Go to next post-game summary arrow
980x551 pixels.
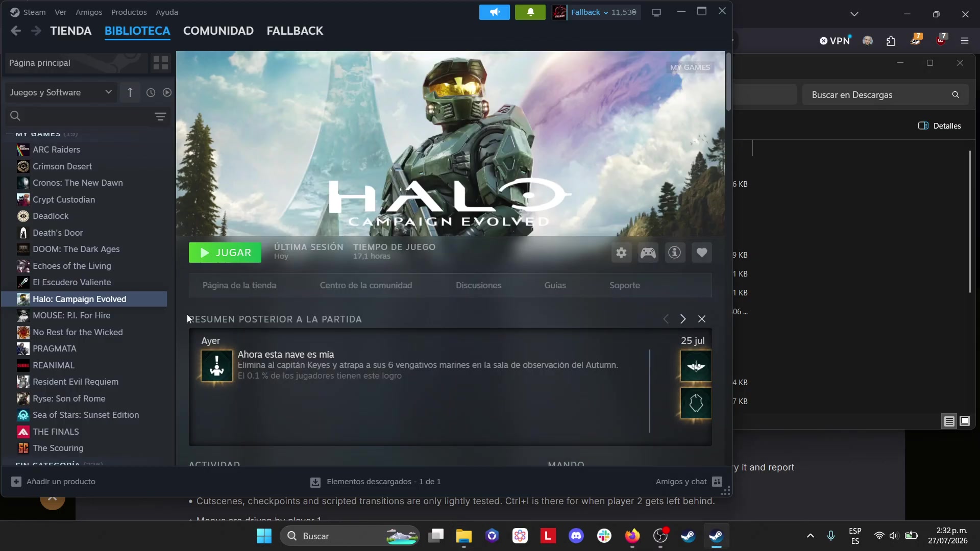click(x=683, y=319)
